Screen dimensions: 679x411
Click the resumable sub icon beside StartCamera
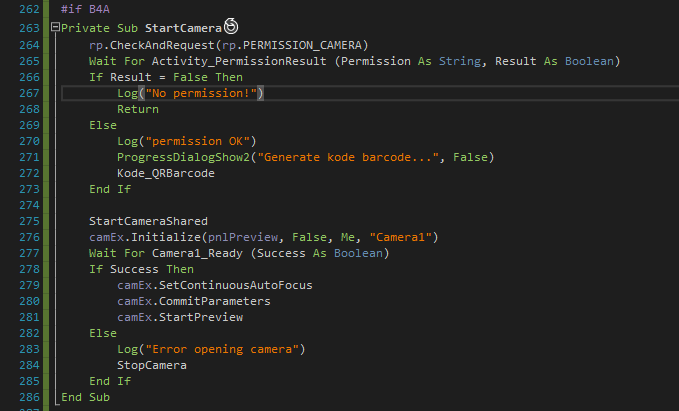pos(230,28)
